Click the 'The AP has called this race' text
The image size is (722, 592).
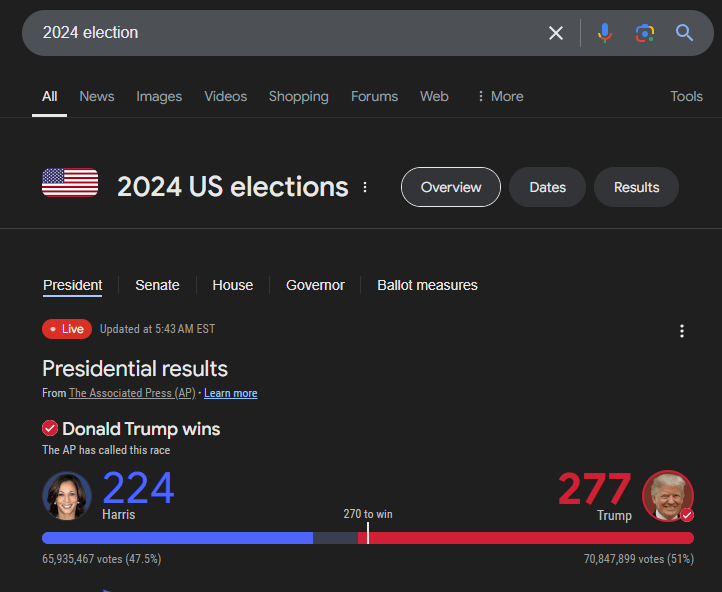(x=106, y=450)
